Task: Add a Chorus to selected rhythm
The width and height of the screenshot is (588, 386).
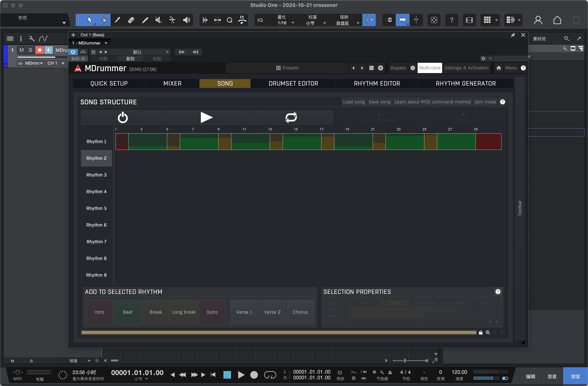Action: pyautogui.click(x=300, y=312)
